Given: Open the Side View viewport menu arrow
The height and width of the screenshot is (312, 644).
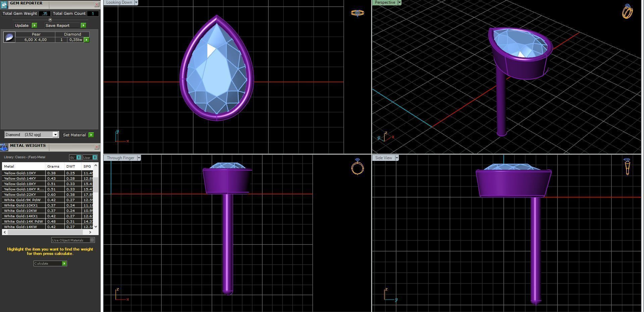Looking at the screenshot, I should tap(397, 158).
